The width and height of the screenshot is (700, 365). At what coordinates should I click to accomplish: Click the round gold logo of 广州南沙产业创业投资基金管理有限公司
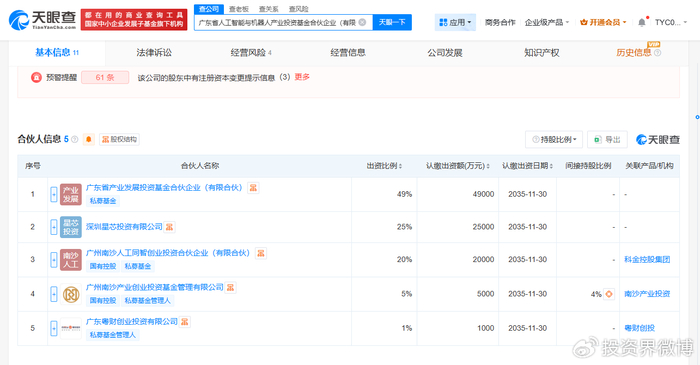tap(71, 294)
